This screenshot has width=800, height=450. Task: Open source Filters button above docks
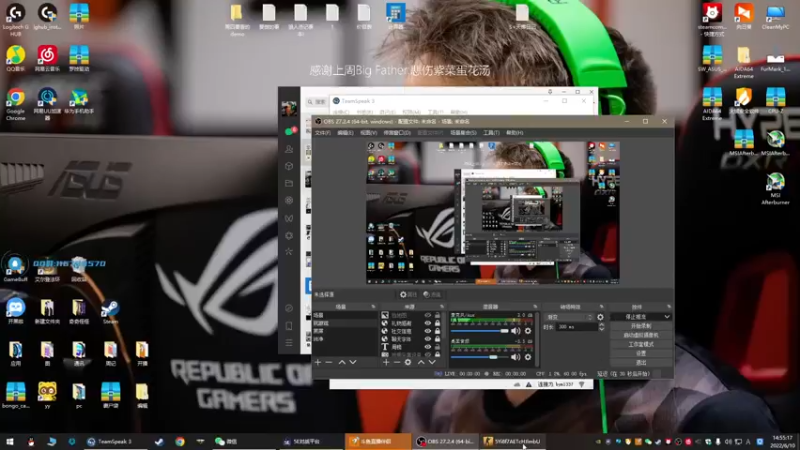(x=432, y=294)
